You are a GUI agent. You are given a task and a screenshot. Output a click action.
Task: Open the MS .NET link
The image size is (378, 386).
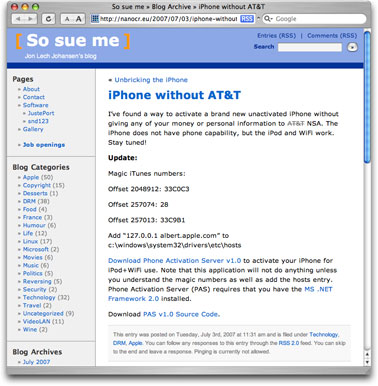click(x=318, y=289)
